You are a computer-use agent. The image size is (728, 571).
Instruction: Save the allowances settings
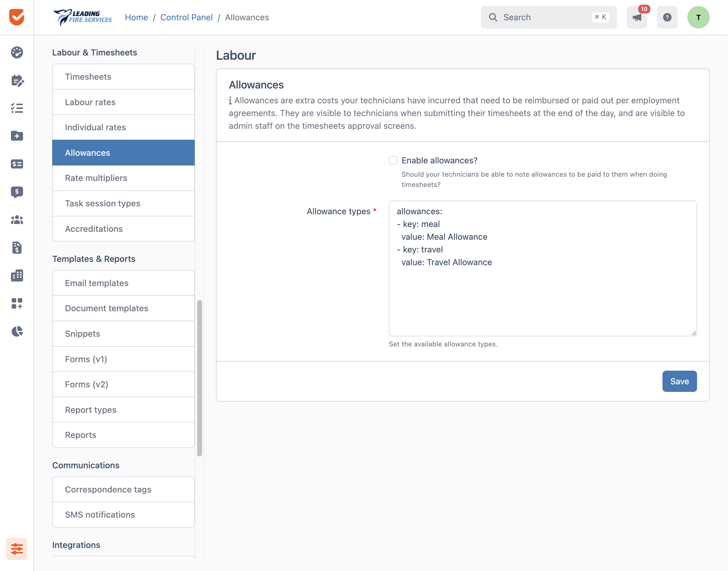coord(679,381)
